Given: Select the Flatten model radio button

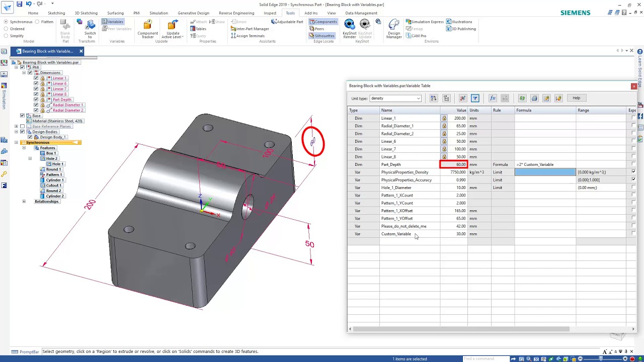Looking at the screenshot, I should coord(37,22).
